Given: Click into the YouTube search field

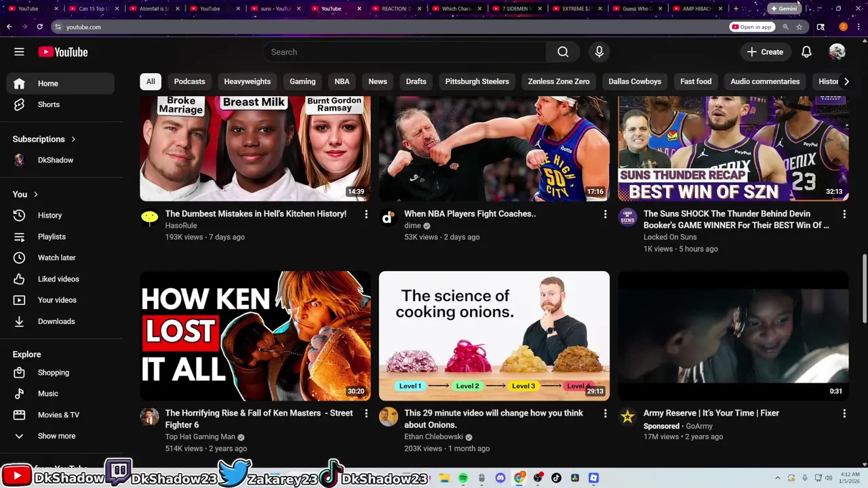Looking at the screenshot, I should 404,52.
